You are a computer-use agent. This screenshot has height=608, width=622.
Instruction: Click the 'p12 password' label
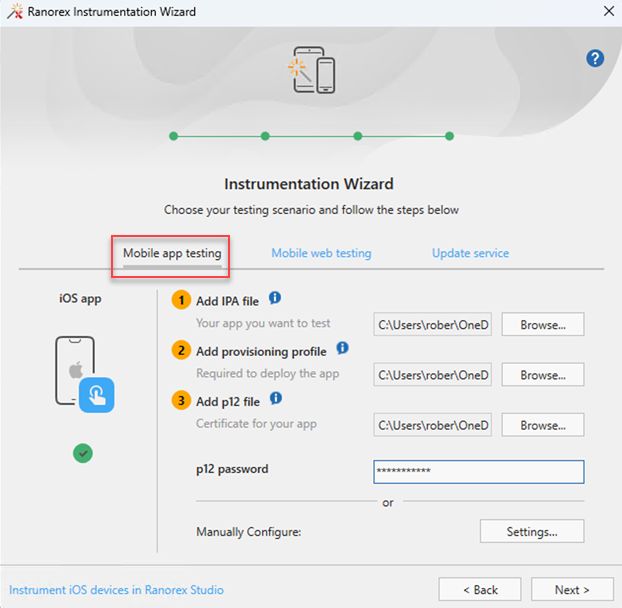tap(232, 469)
